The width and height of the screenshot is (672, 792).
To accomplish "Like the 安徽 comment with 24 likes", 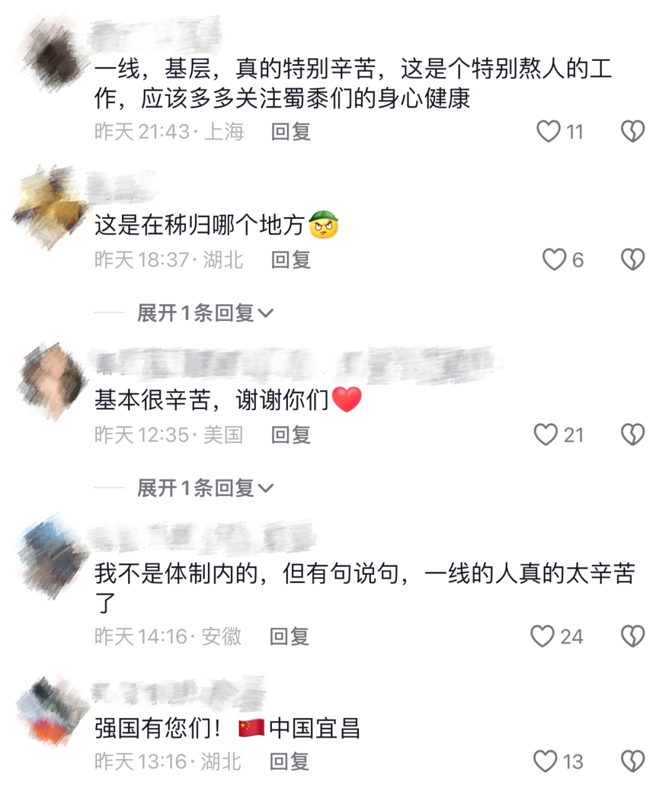I will coord(542,636).
